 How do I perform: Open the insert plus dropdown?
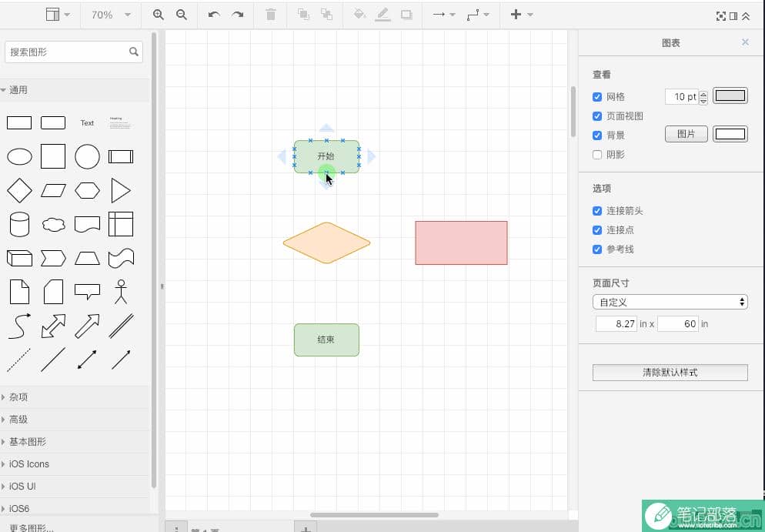pyautogui.click(x=522, y=15)
